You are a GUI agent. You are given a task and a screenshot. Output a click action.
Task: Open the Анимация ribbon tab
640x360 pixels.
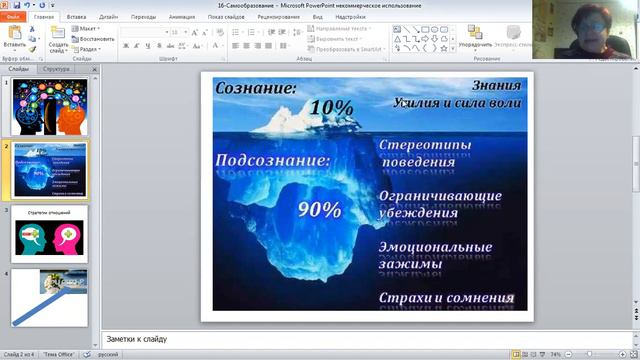(x=182, y=17)
